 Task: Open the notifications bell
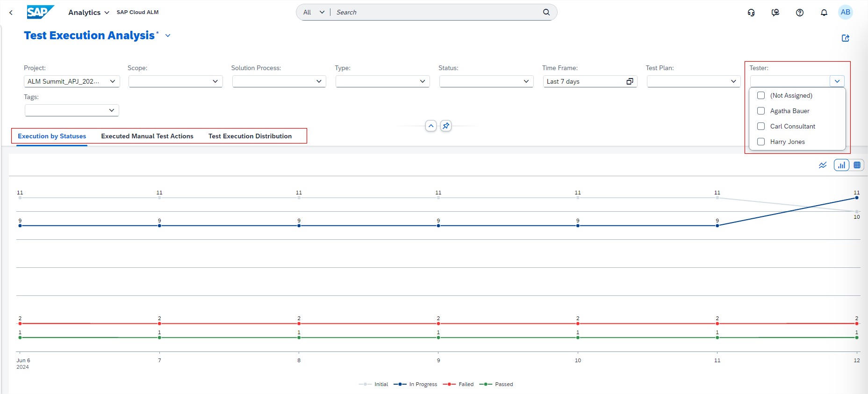pos(824,13)
